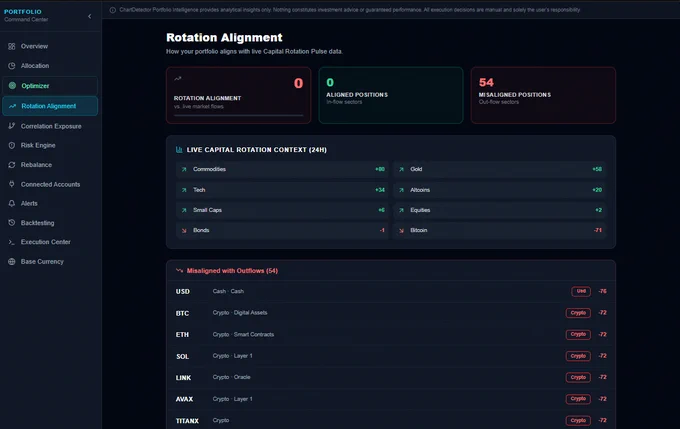The height and width of the screenshot is (429, 680).
Task: Select the Small Caps sector label
Action: coord(207,210)
